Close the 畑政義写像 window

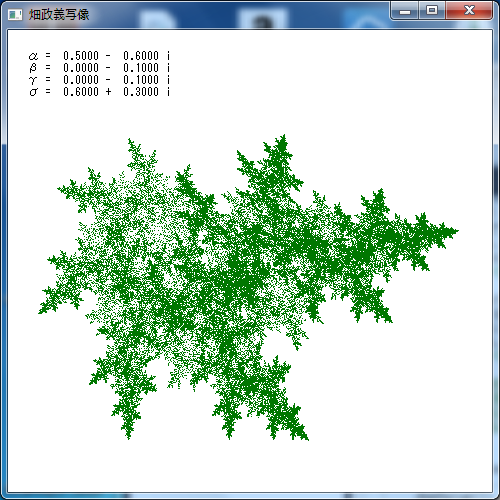pyautogui.click(x=469, y=11)
